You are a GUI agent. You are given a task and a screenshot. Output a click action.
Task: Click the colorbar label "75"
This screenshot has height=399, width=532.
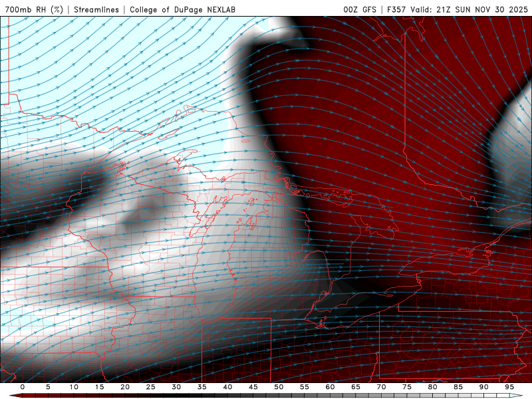click(x=407, y=387)
